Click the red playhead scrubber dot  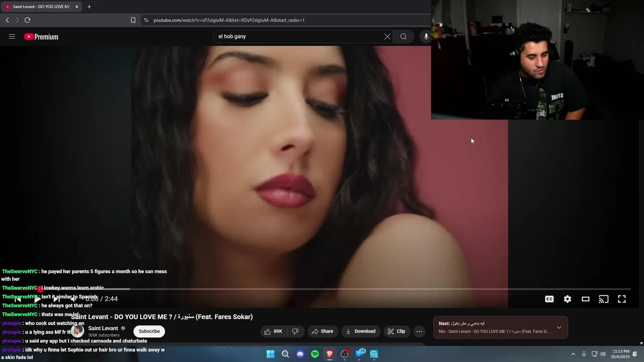tap(40, 289)
